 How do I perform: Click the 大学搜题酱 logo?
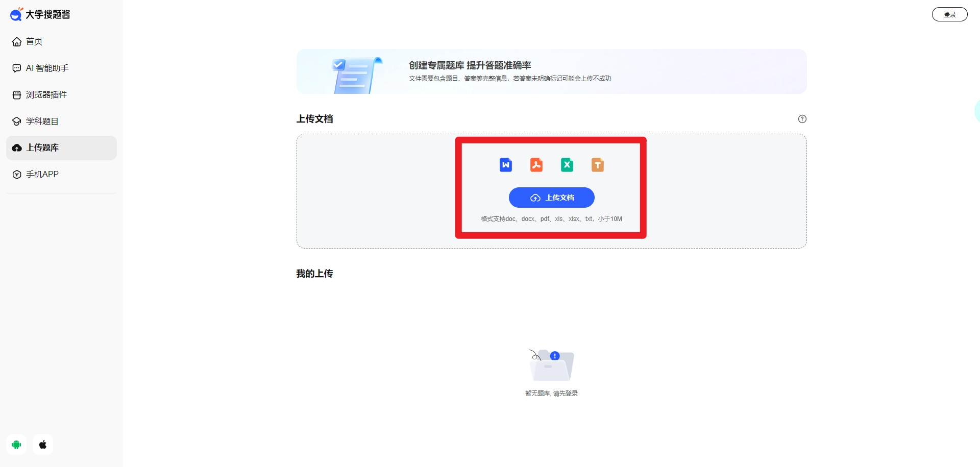click(40, 14)
